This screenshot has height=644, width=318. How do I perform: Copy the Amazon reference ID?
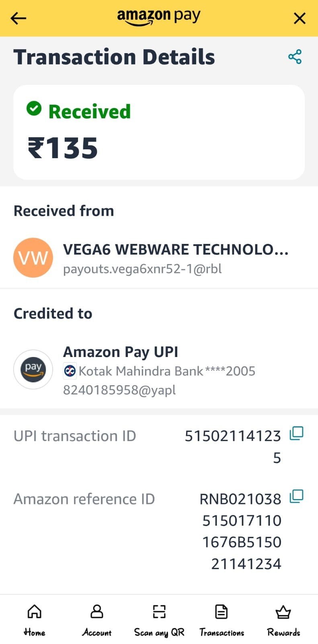(297, 496)
